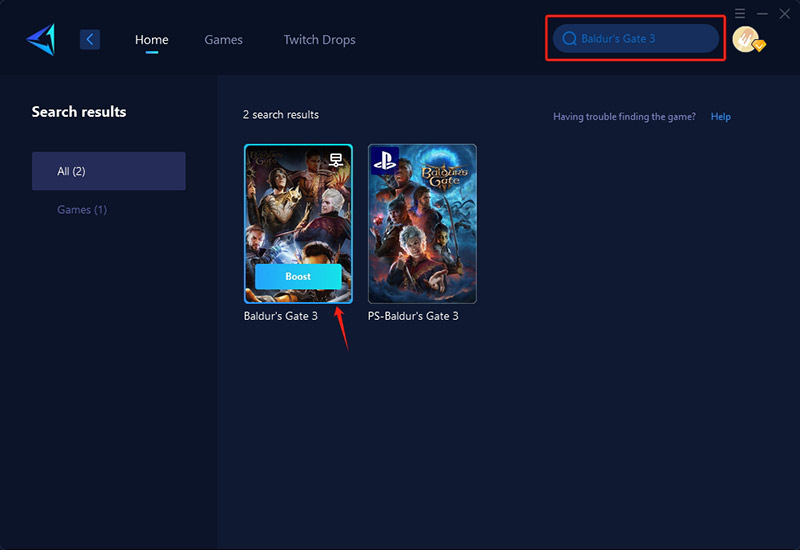
Task: Open the Twitch Drops tab
Action: tap(319, 40)
